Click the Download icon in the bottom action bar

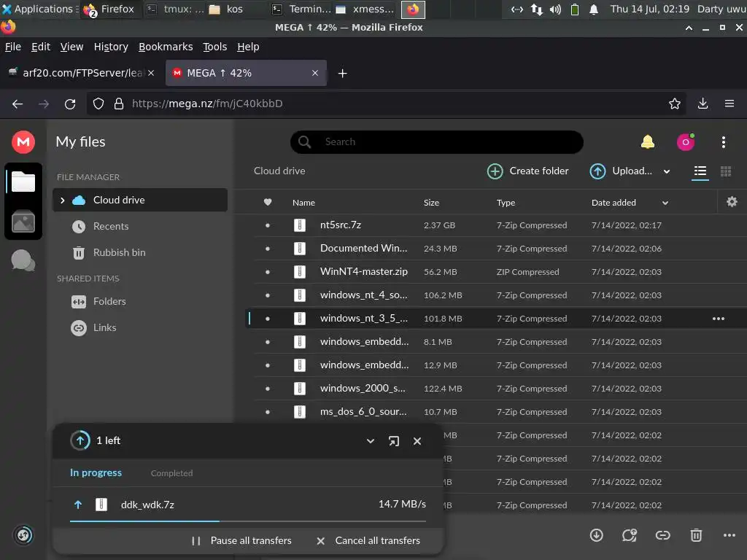[597, 535]
